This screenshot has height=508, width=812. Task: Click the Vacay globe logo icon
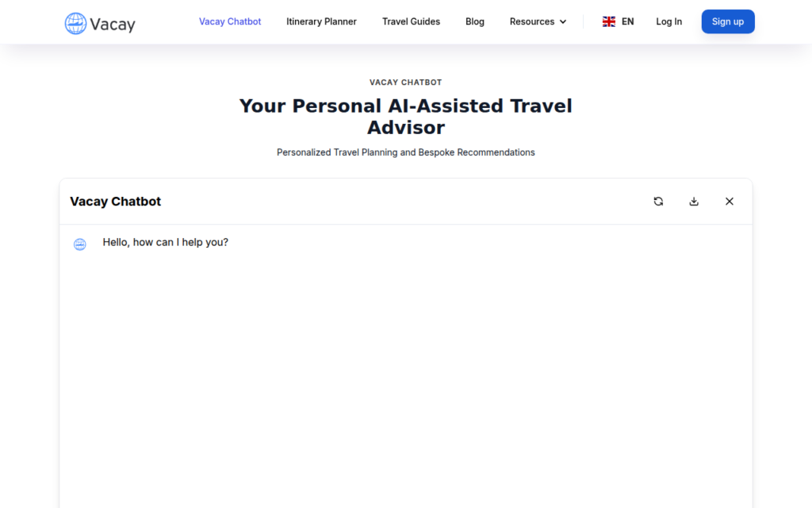(x=75, y=23)
